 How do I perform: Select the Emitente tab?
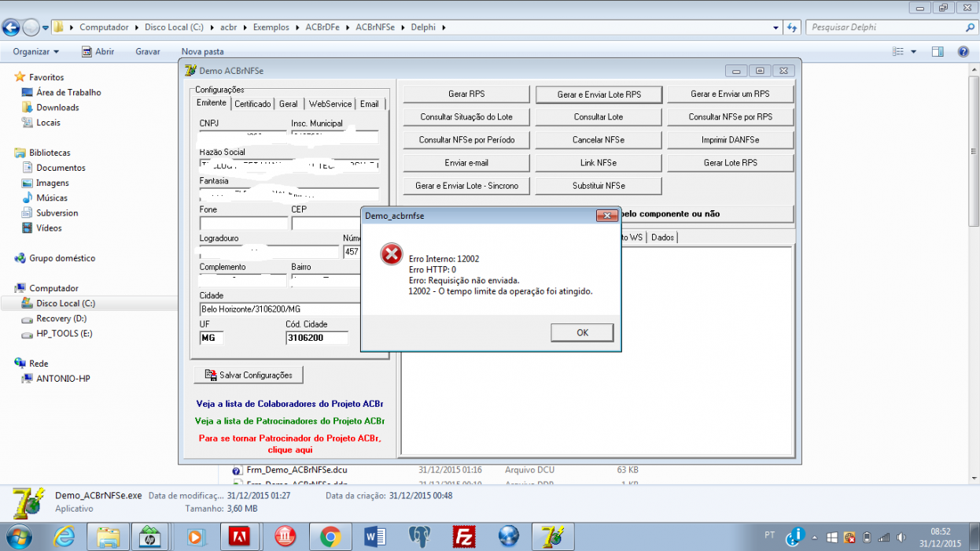[x=212, y=103]
